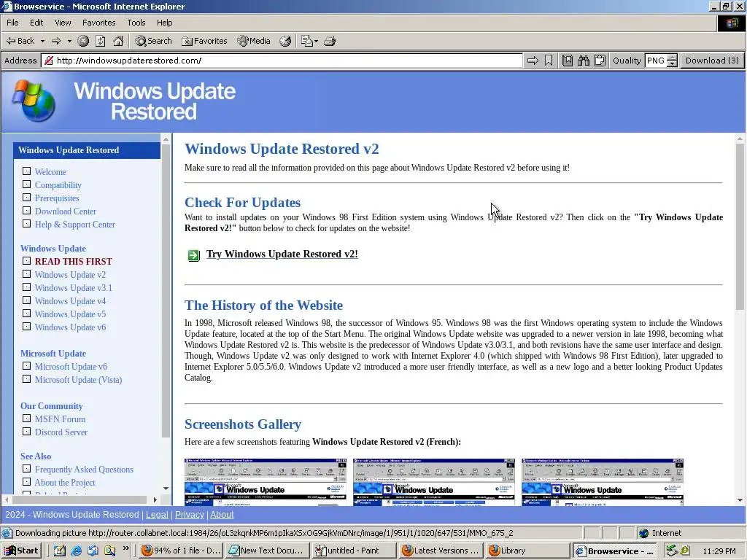Open the Forward history dropdown arrow

[69, 41]
